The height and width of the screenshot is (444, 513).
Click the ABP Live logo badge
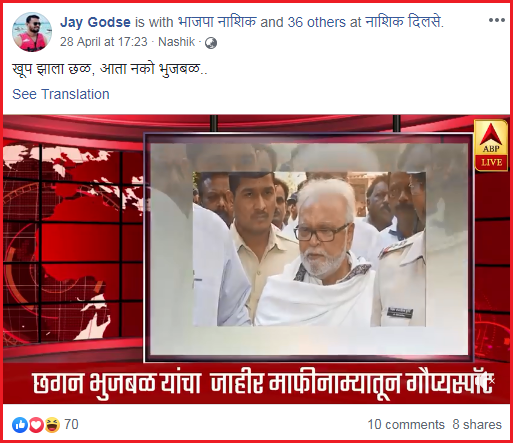point(491,145)
